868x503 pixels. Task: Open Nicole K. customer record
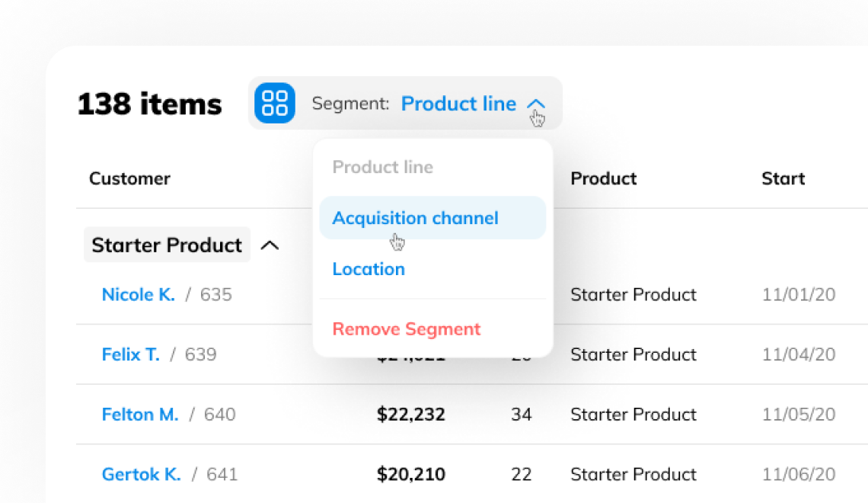pos(138,294)
